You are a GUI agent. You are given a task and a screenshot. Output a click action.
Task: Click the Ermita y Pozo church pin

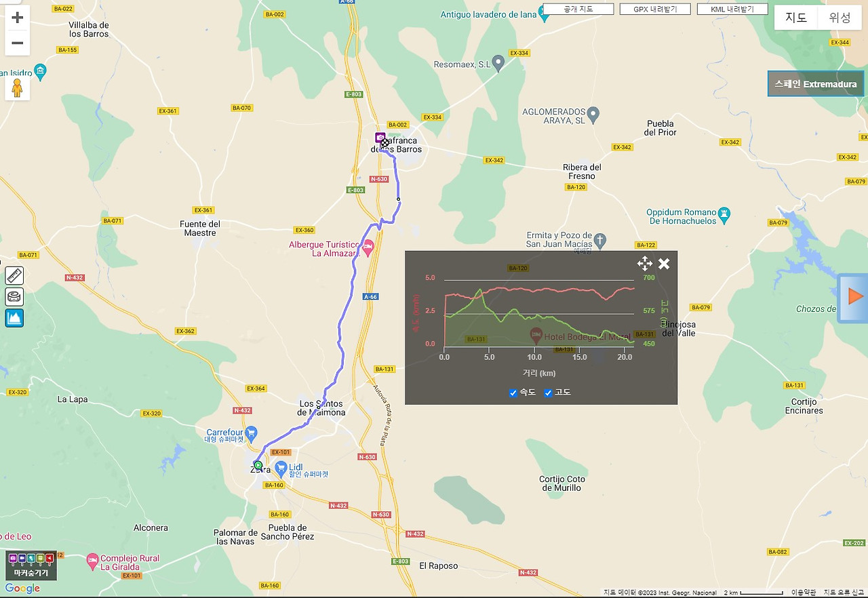599,240
